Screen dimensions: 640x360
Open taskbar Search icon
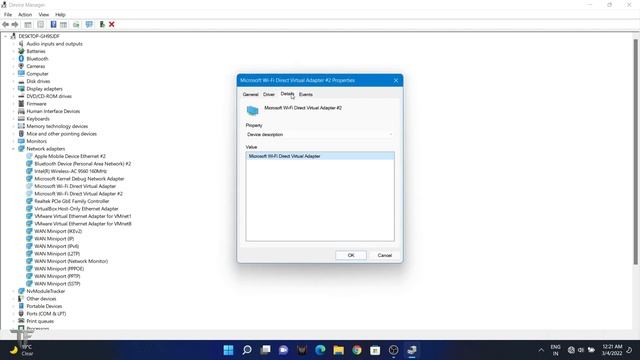tap(247, 350)
